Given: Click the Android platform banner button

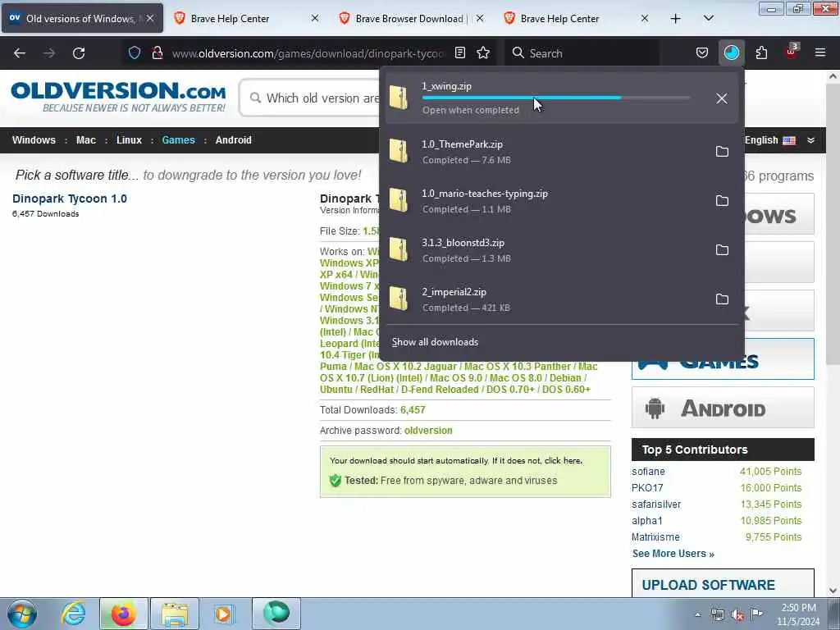Looking at the screenshot, I should click(x=723, y=408).
